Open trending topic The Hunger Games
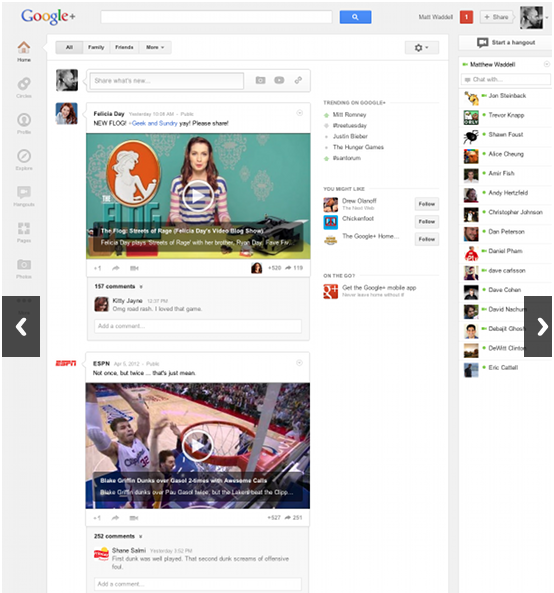Screen dimensions: 554x593 pos(358,147)
